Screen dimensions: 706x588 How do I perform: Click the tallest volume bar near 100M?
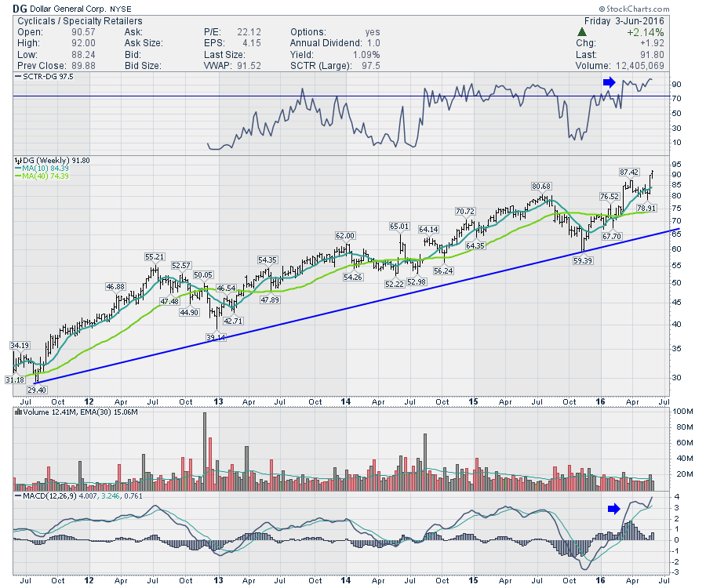coord(205,452)
